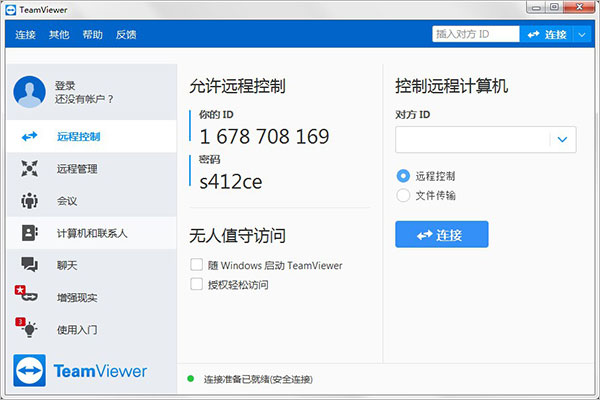Click the green connection status indicator
The image size is (600, 400).
point(191,379)
